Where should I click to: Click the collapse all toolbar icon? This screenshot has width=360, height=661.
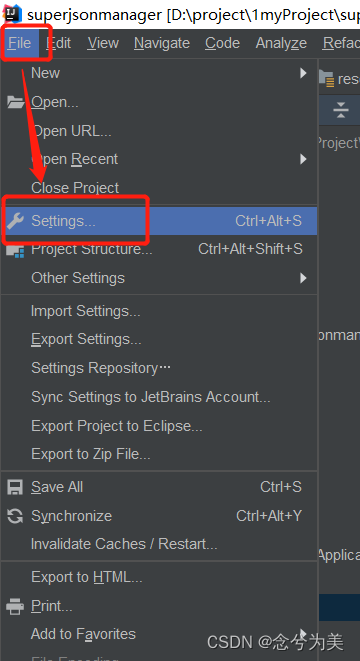340,110
